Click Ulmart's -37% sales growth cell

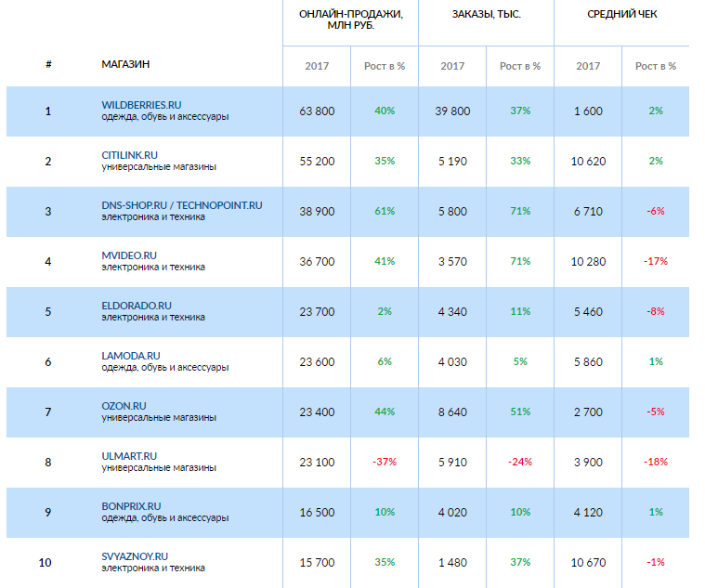pyautogui.click(x=385, y=462)
